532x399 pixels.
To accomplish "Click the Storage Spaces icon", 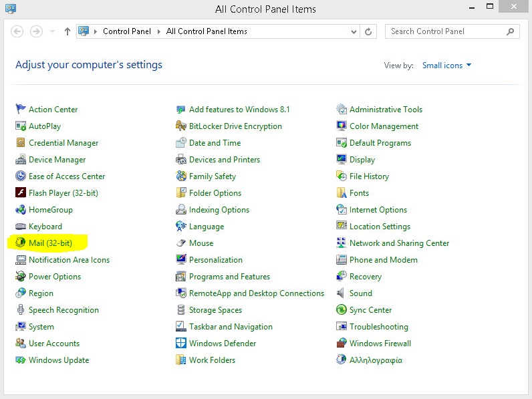I will tap(181, 309).
